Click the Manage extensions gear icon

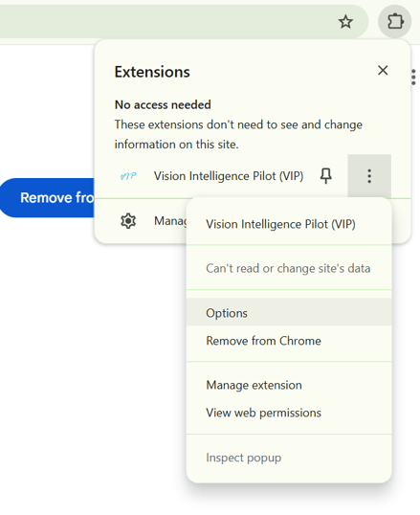point(128,221)
